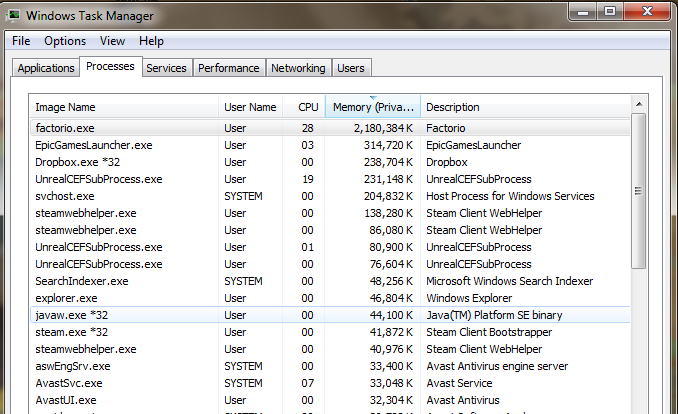
Task: Go to the Networking tab
Action: coord(298,68)
